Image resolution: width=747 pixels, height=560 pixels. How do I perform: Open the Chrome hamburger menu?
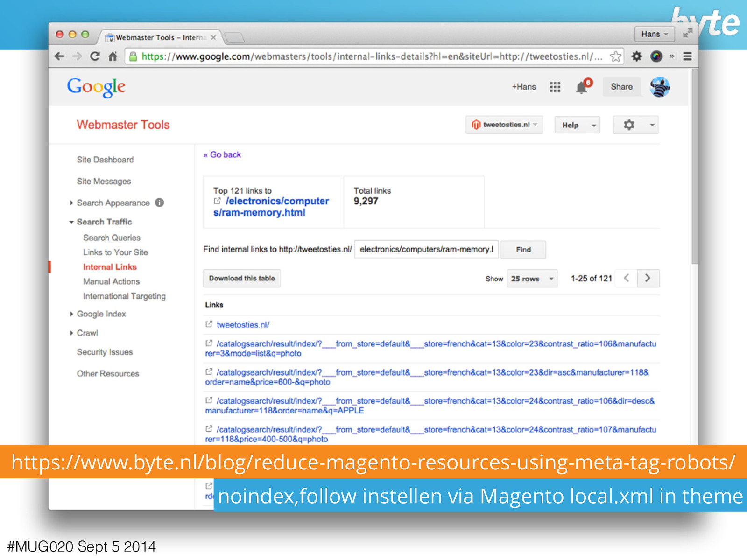[x=687, y=56]
